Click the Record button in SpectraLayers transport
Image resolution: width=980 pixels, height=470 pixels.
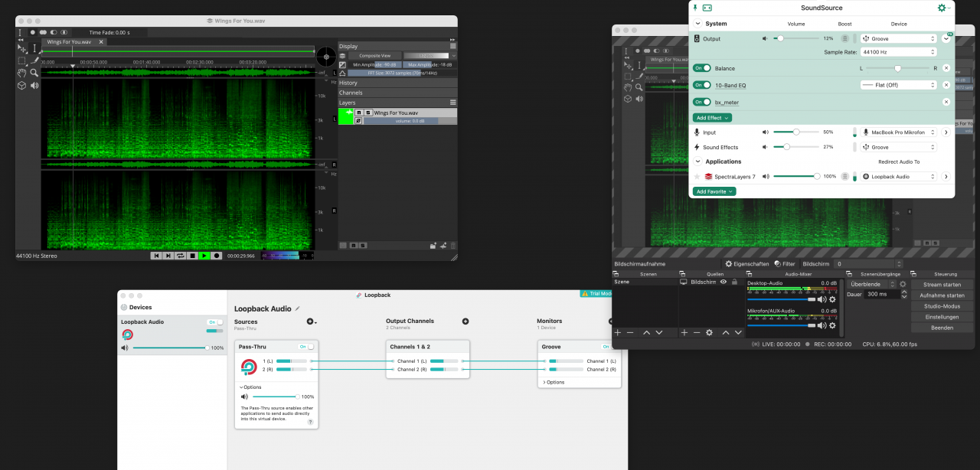pyautogui.click(x=217, y=256)
